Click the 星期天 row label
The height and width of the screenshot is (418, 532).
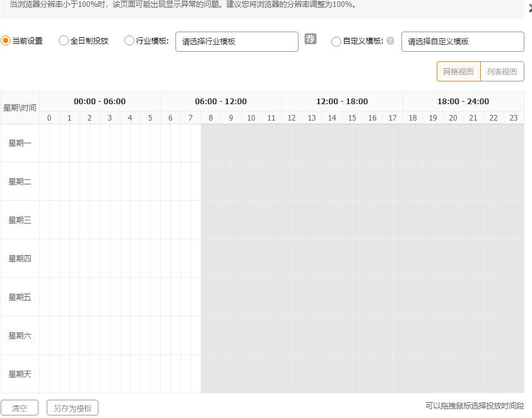tap(20, 374)
